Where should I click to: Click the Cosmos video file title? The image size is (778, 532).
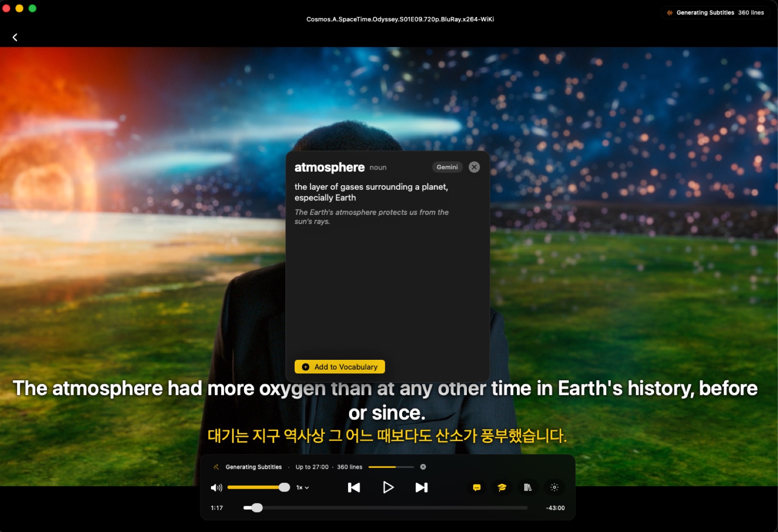click(x=400, y=19)
